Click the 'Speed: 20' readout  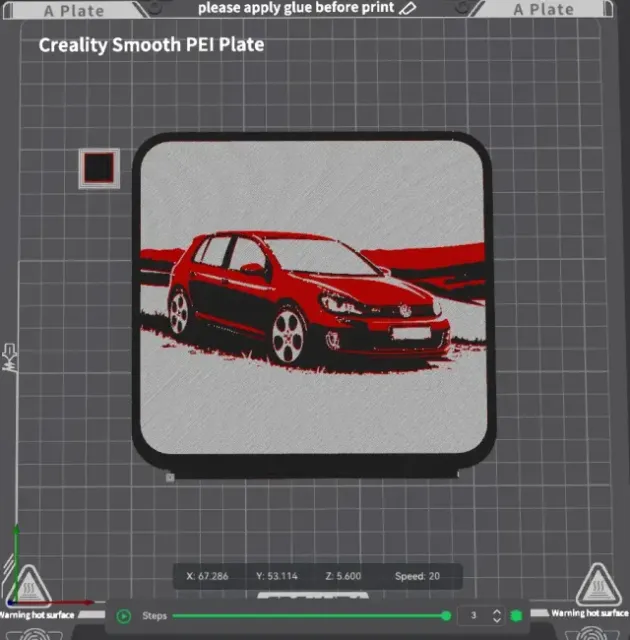[x=417, y=576]
